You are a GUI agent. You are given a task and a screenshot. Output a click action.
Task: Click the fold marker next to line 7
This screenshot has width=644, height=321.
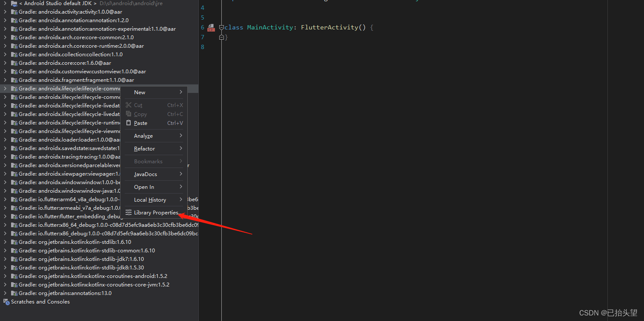click(222, 37)
